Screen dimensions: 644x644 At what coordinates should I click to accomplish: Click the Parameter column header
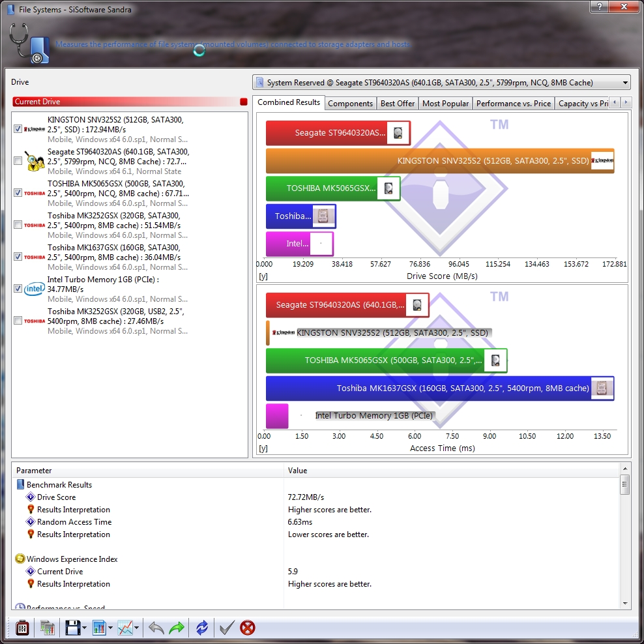pyautogui.click(x=148, y=470)
